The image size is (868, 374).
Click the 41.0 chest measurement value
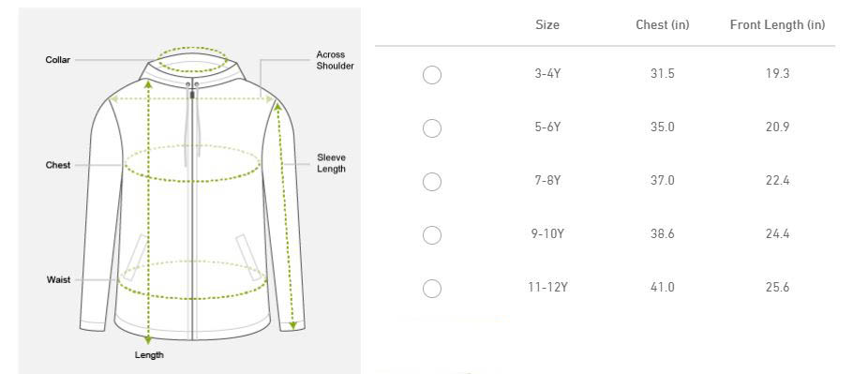pos(663,287)
